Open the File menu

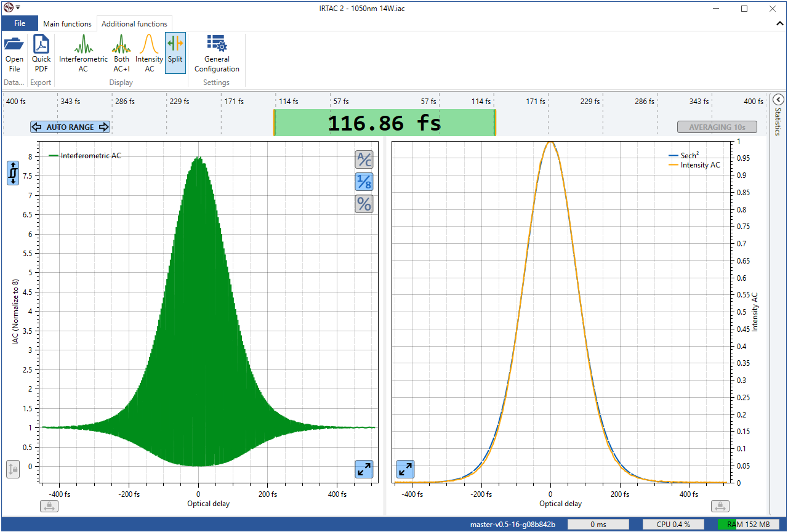(x=20, y=23)
